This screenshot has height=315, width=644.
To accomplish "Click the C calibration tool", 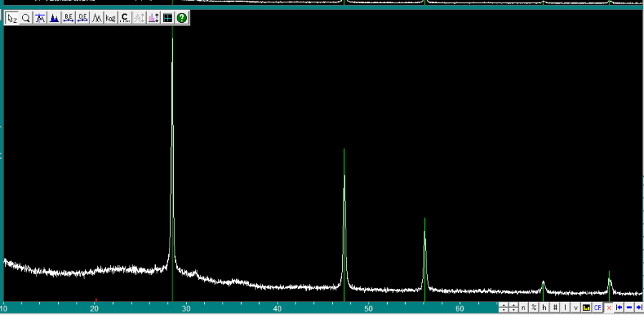I will [125, 18].
